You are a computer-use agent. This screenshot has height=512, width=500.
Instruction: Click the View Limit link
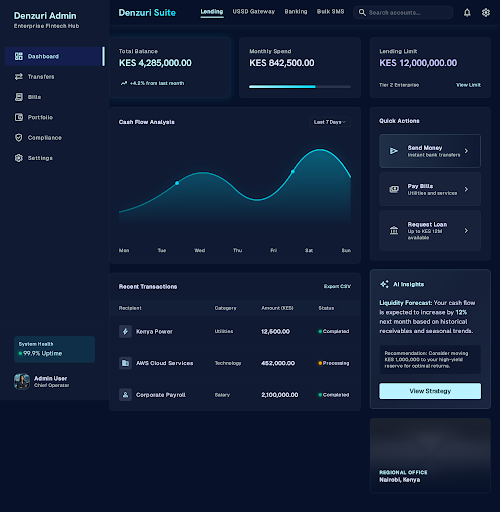click(x=468, y=85)
